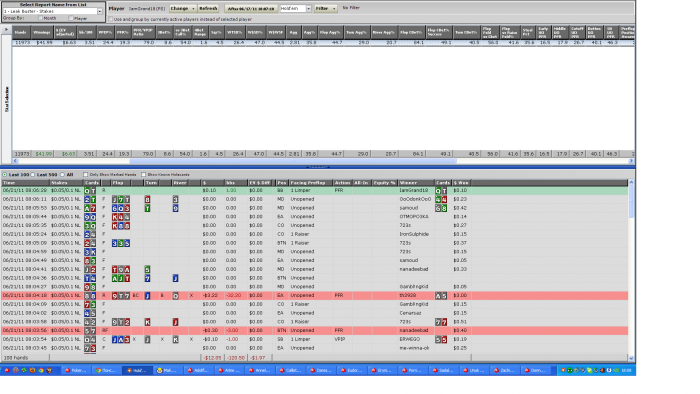Select the red hand row at 08:04:18
This screenshot has width=700, height=394.
315,295
